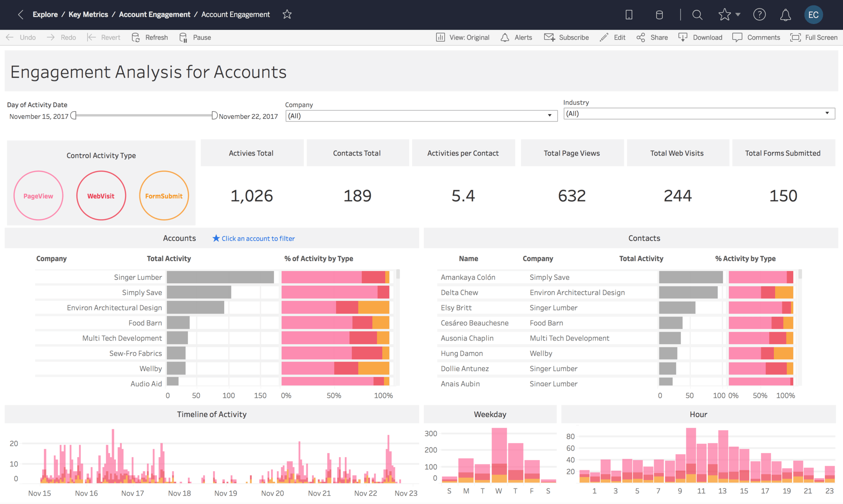843x504 pixels.
Task: Open the help question mark icon
Action: tap(759, 15)
